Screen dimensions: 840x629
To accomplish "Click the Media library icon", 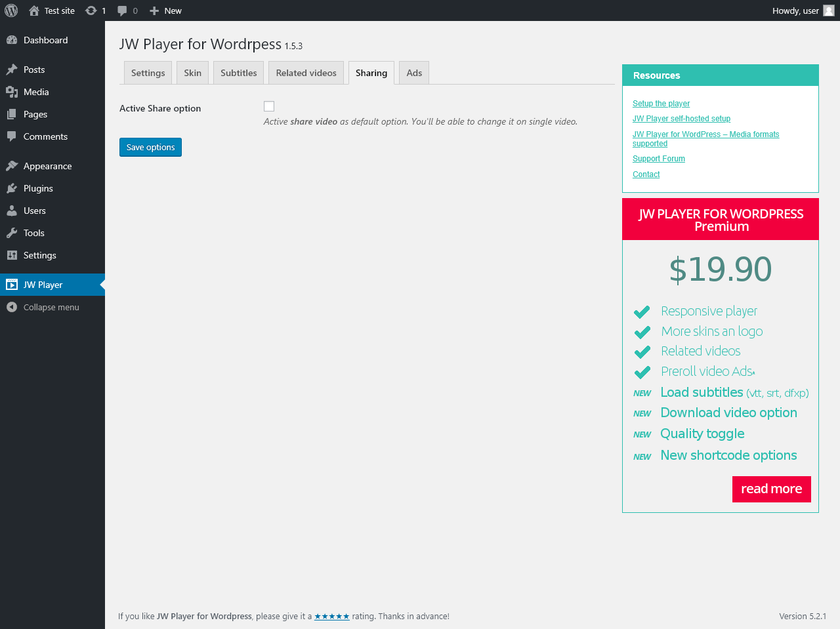I will [12, 92].
